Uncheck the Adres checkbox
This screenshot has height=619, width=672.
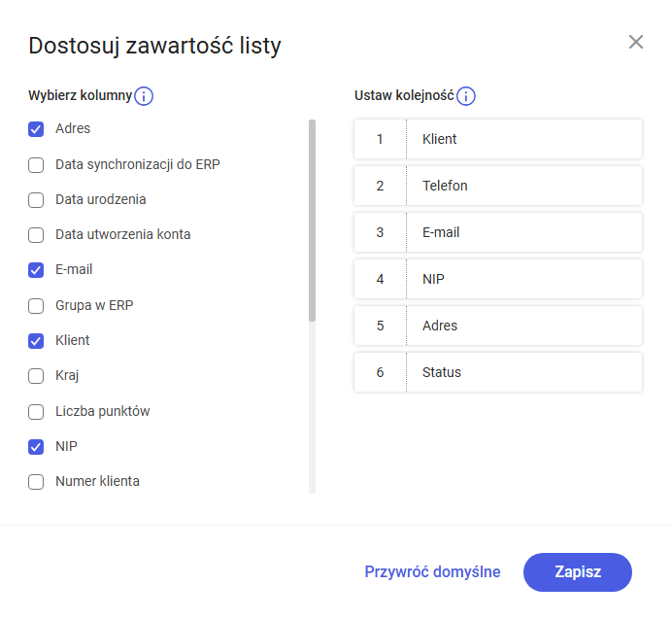point(36,129)
